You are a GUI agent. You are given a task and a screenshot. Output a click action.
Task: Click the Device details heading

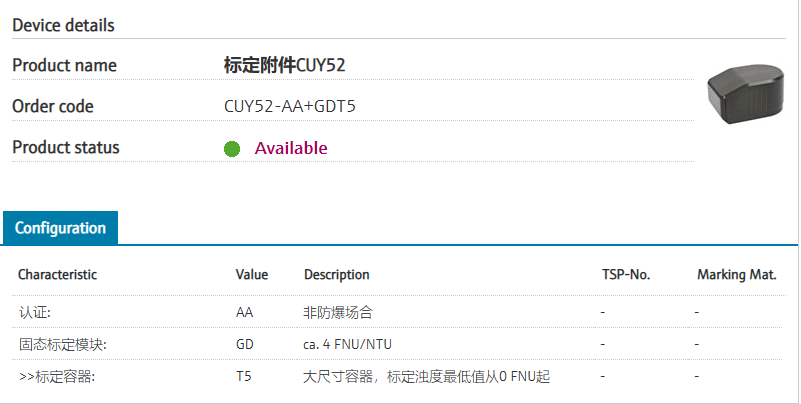click(63, 25)
